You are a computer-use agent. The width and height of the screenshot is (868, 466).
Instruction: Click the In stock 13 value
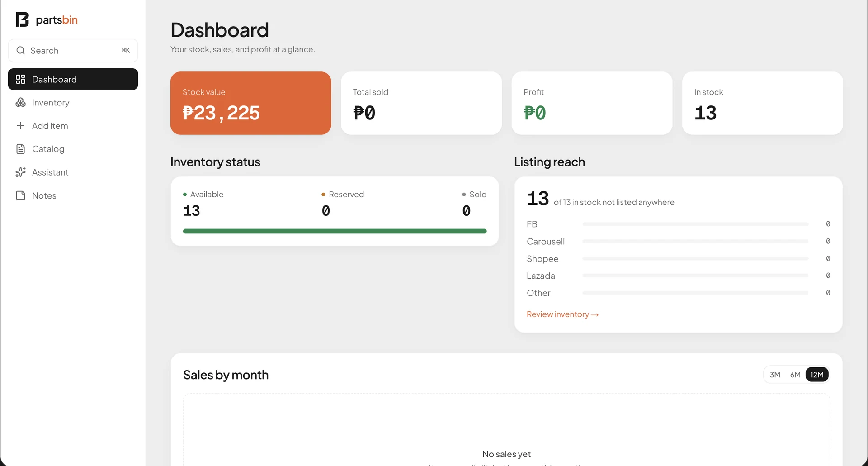705,113
